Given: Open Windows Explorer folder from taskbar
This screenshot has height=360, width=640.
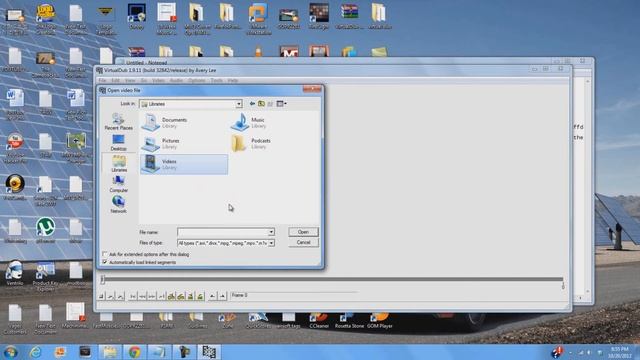Looking at the screenshot, I should tap(109, 352).
